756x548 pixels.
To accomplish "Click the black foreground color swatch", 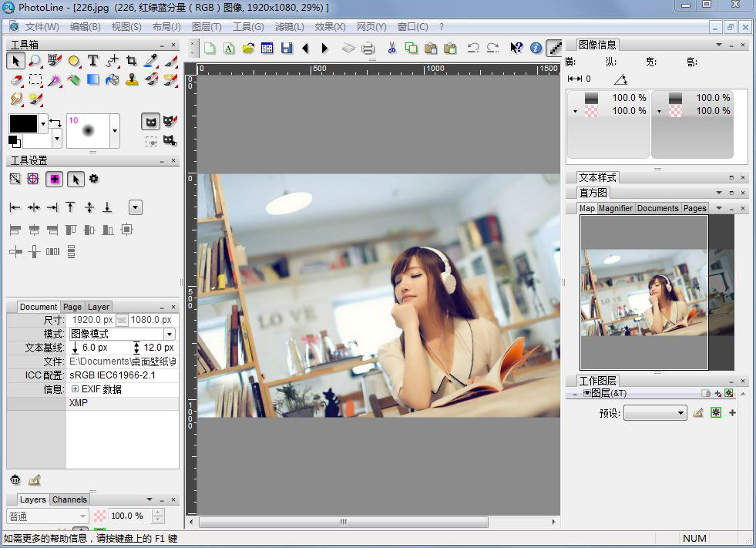I will click(23, 124).
